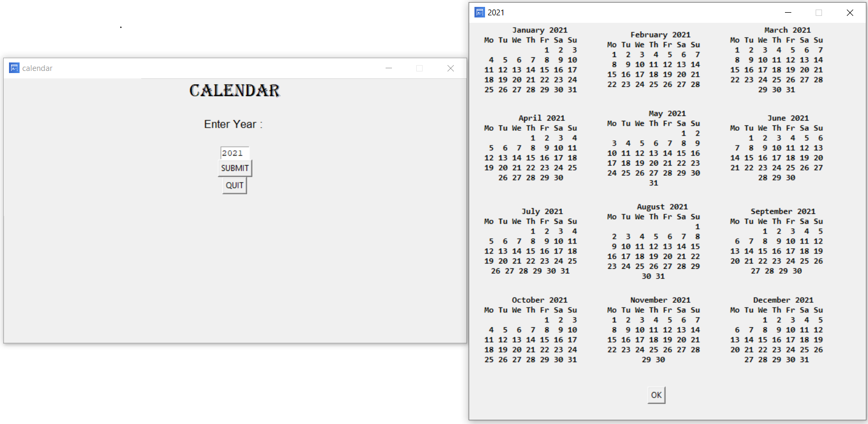Click the 'April 2021' month heading
868x424 pixels.
(x=542, y=118)
